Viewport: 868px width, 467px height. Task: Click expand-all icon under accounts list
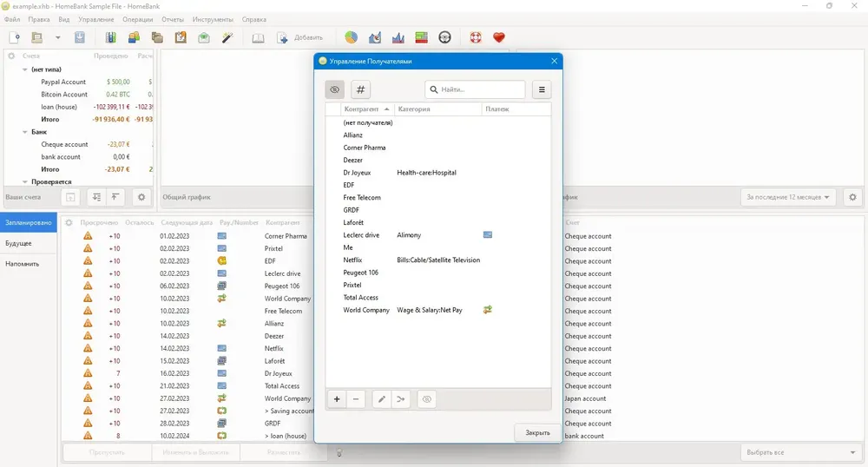(96, 197)
